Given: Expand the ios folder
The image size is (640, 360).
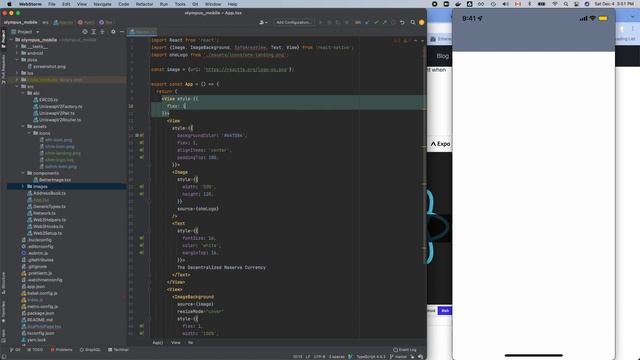Looking at the screenshot, I should click(x=18, y=73).
